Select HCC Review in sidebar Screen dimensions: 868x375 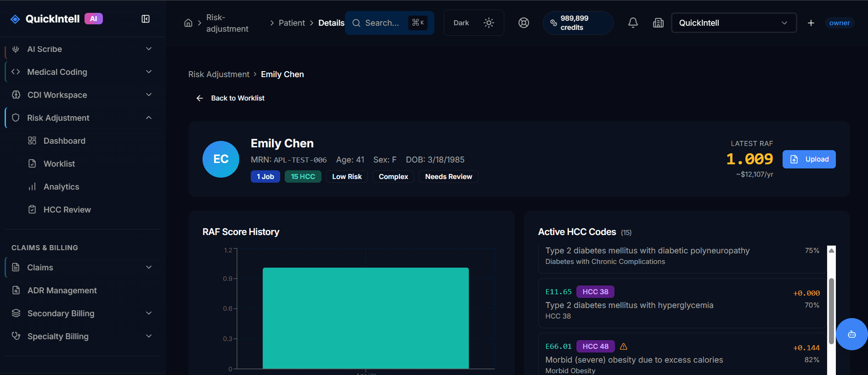click(x=67, y=210)
